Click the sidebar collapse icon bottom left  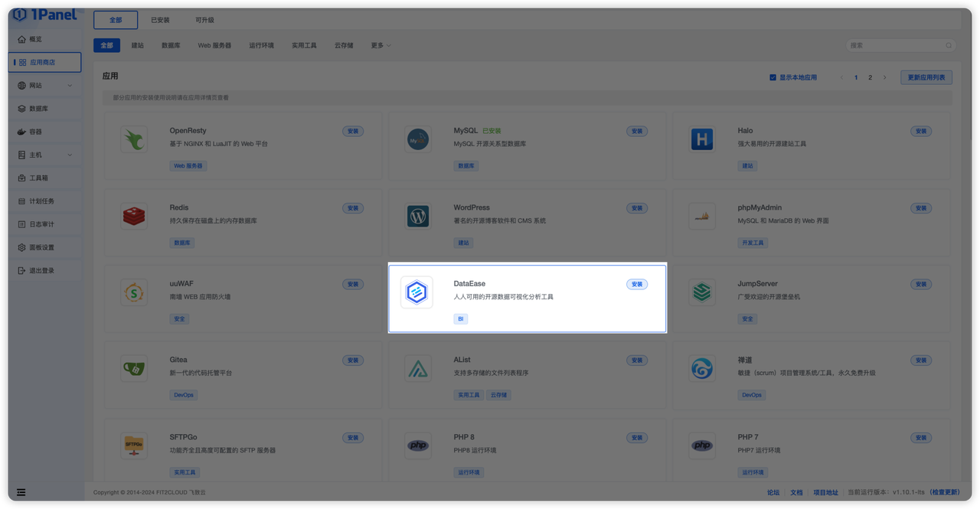21,492
